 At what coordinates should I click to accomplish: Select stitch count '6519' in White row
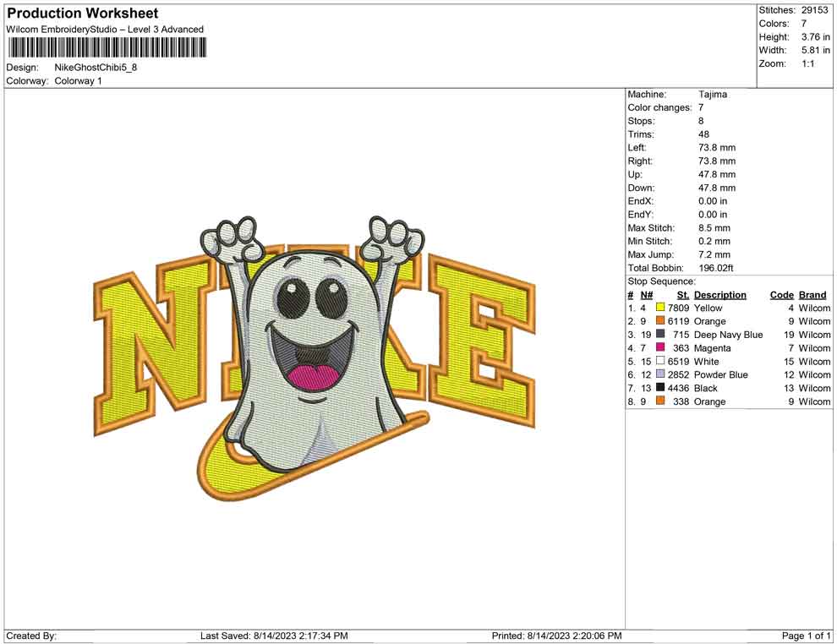(678, 361)
